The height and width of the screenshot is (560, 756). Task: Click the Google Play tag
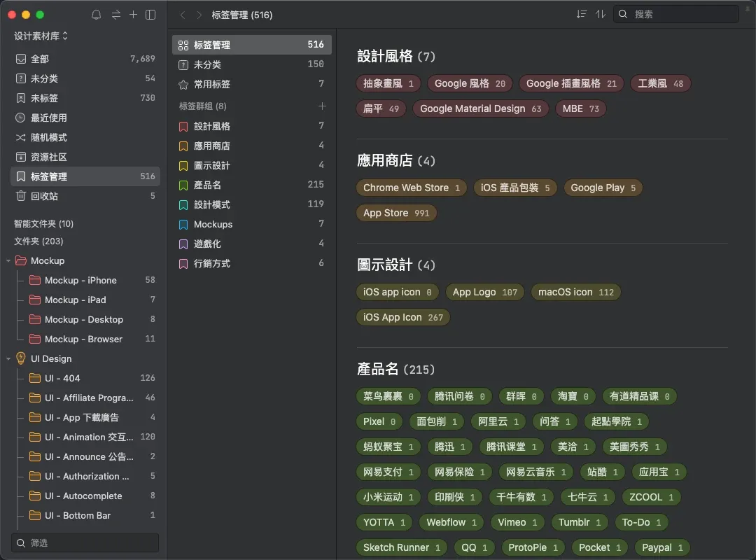[x=603, y=188]
